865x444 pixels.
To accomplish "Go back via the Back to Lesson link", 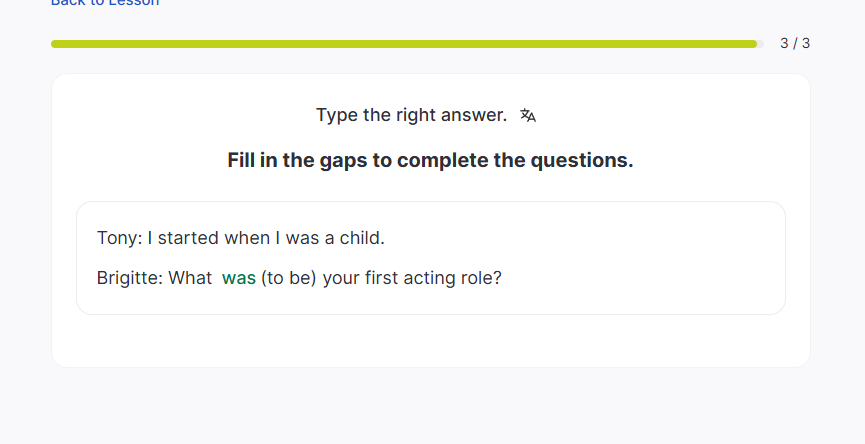I will (x=104, y=3).
